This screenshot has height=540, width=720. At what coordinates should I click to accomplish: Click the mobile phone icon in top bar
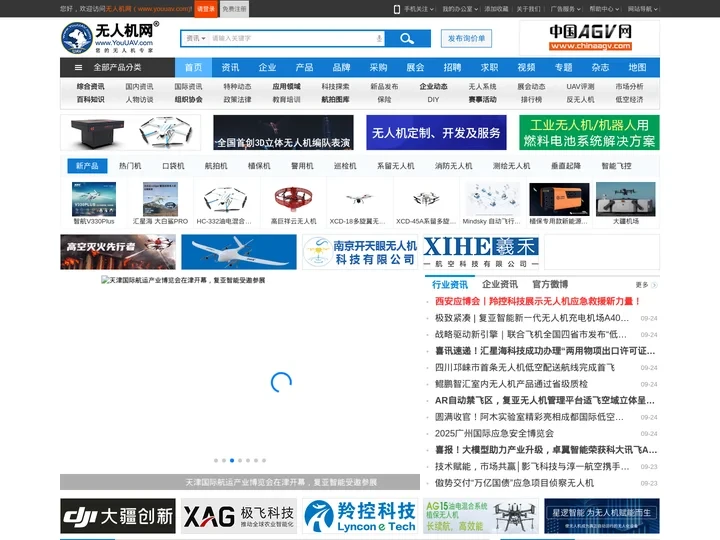pyautogui.click(x=397, y=9)
